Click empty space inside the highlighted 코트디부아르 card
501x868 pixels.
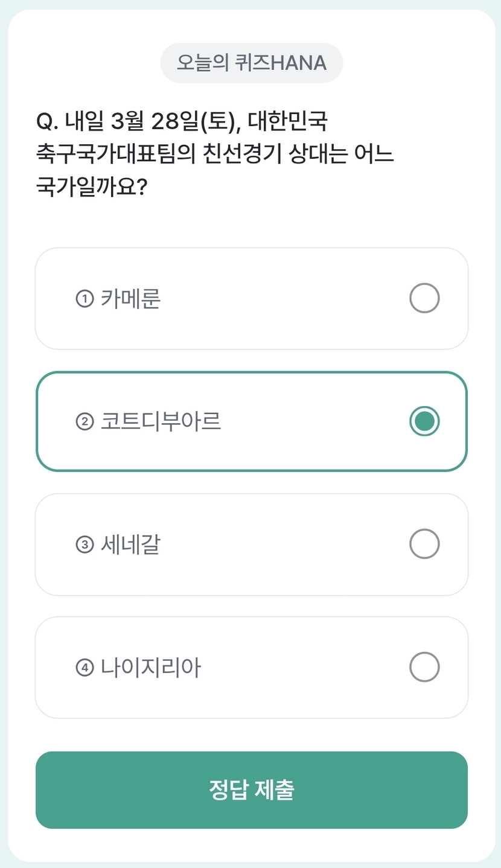coord(314,421)
